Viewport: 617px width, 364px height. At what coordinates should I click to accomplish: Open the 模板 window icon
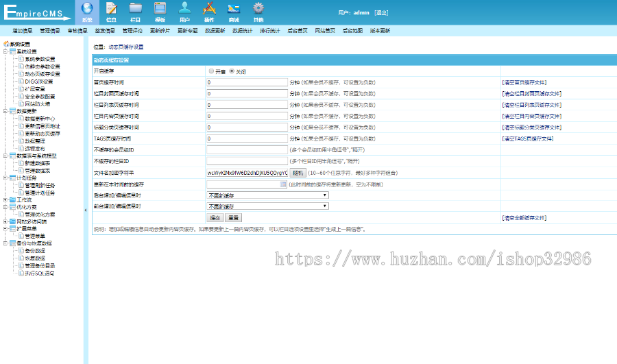(160, 9)
